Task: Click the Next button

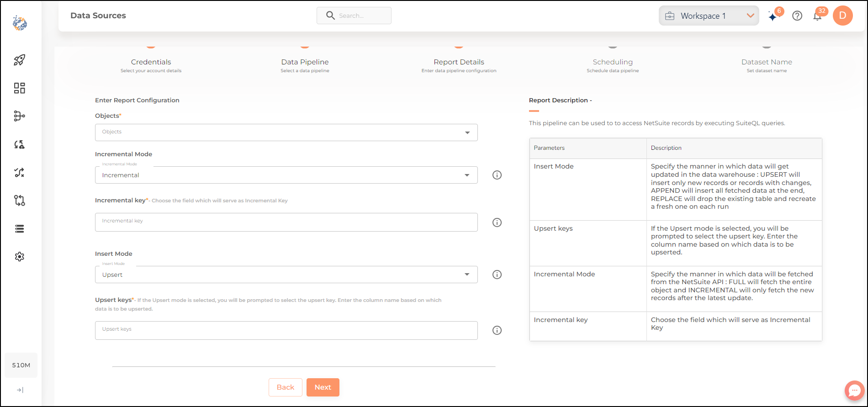Action: pyautogui.click(x=323, y=387)
